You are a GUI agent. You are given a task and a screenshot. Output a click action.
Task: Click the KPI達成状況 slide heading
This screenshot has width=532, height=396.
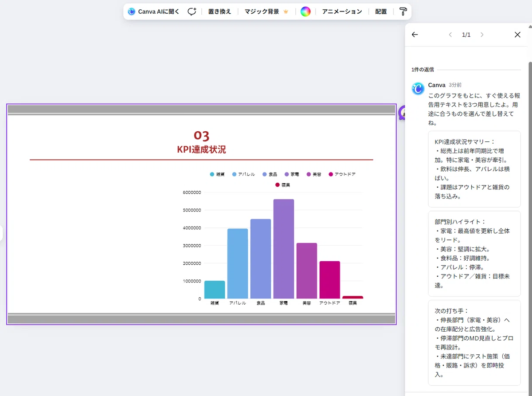(201, 149)
